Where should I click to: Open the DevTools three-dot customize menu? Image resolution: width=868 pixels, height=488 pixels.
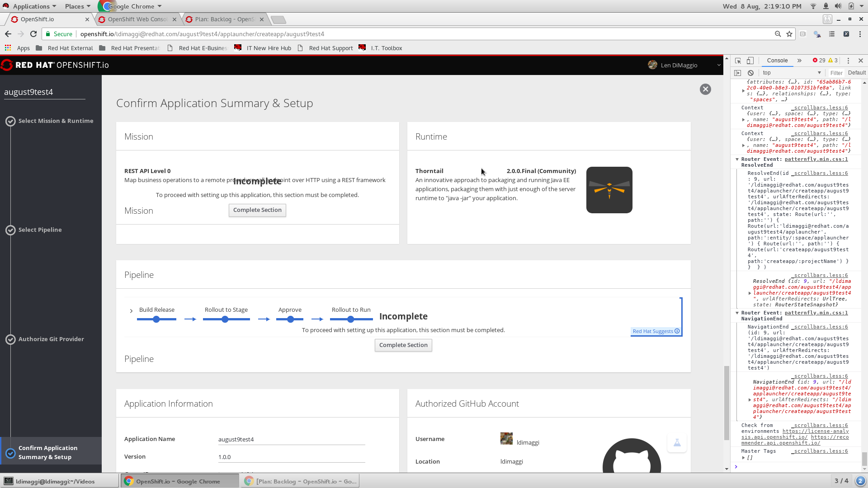[x=849, y=61]
